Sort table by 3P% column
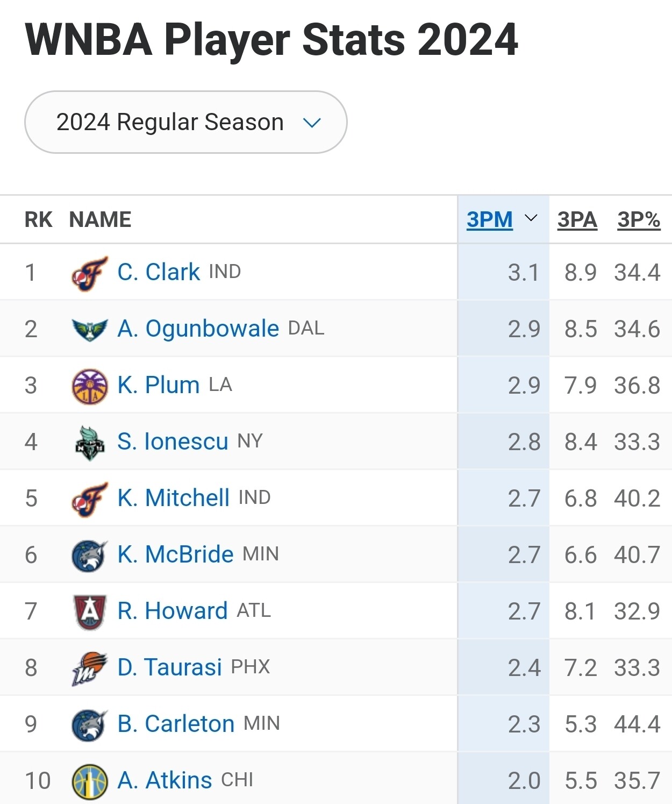The width and height of the screenshot is (672, 804). coord(639,219)
